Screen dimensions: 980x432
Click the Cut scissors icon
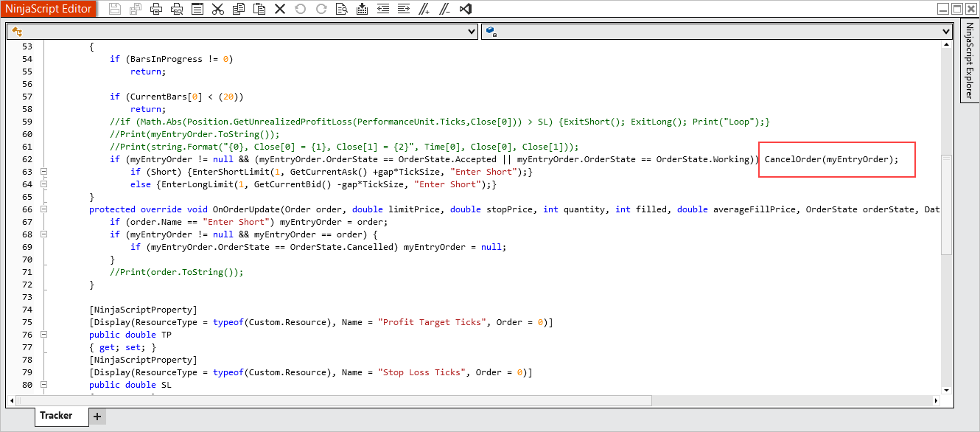click(217, 10)
